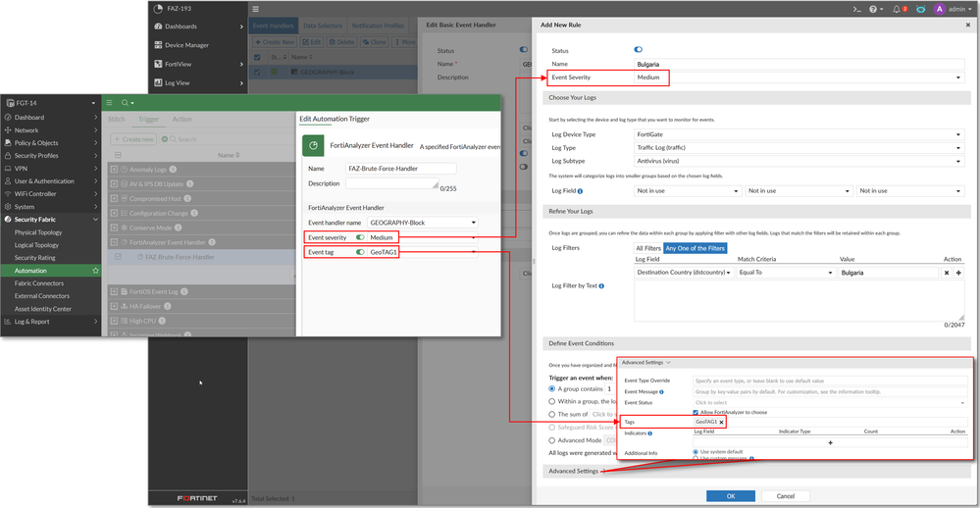The height and width of the screenshot is (508, 980).
Task: Remove the Bulgaria filter with X icon
Action: pos(947,273)
